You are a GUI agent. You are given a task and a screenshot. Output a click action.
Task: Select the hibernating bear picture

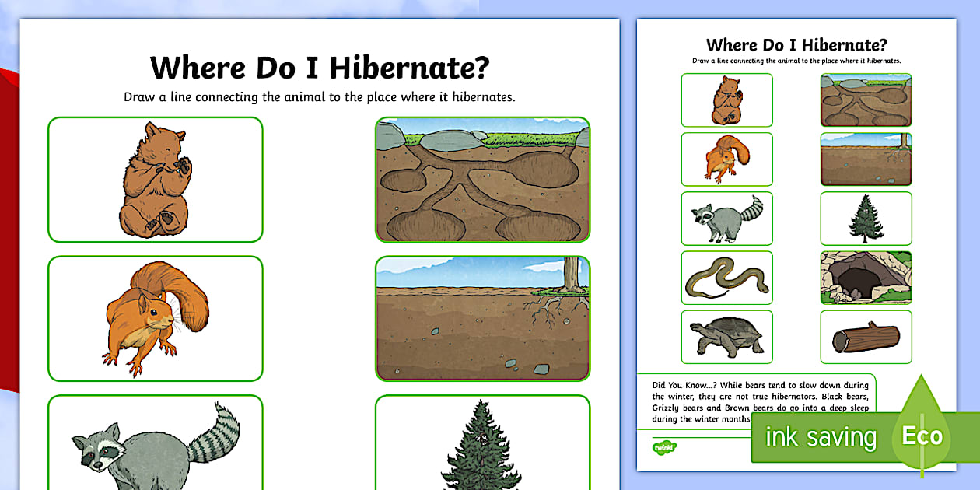(x=156, y=179)
